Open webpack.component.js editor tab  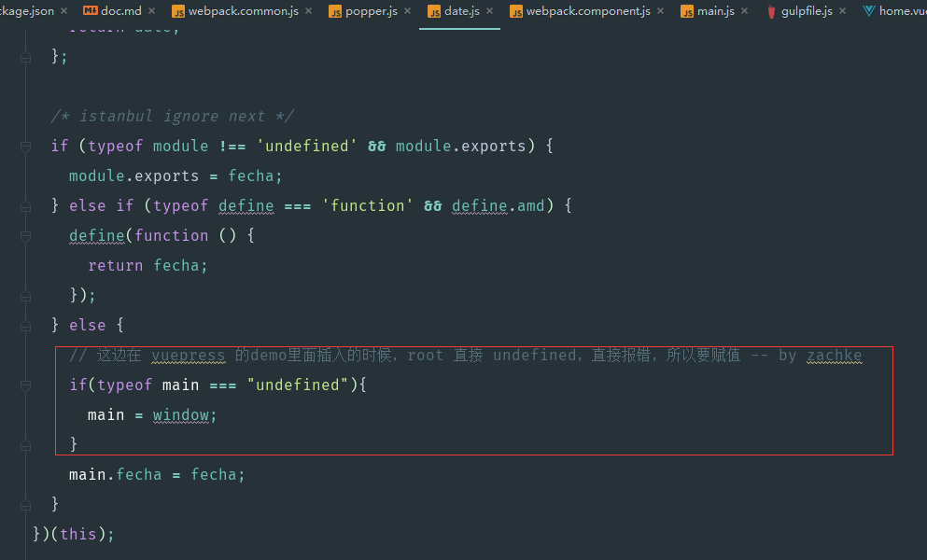(x=588, y=10)
